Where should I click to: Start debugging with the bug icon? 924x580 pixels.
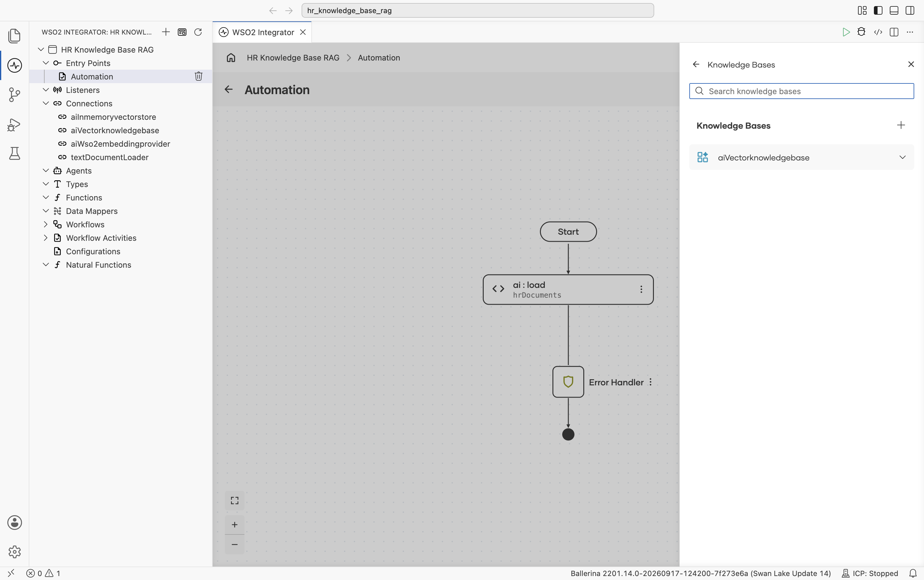861,32
